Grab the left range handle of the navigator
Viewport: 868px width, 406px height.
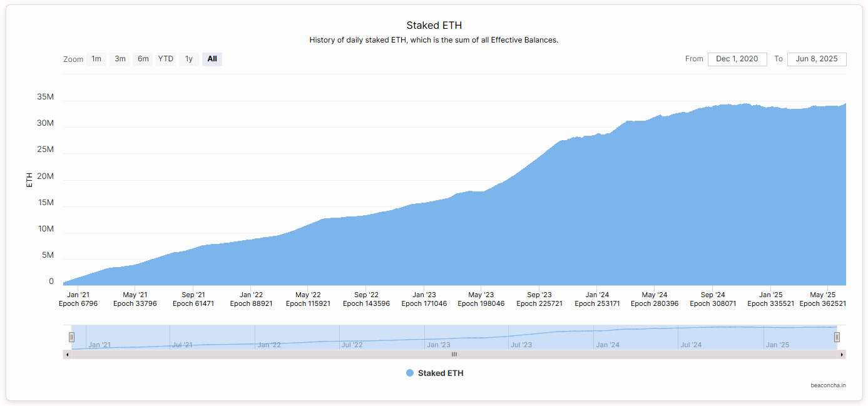(73, 337)
